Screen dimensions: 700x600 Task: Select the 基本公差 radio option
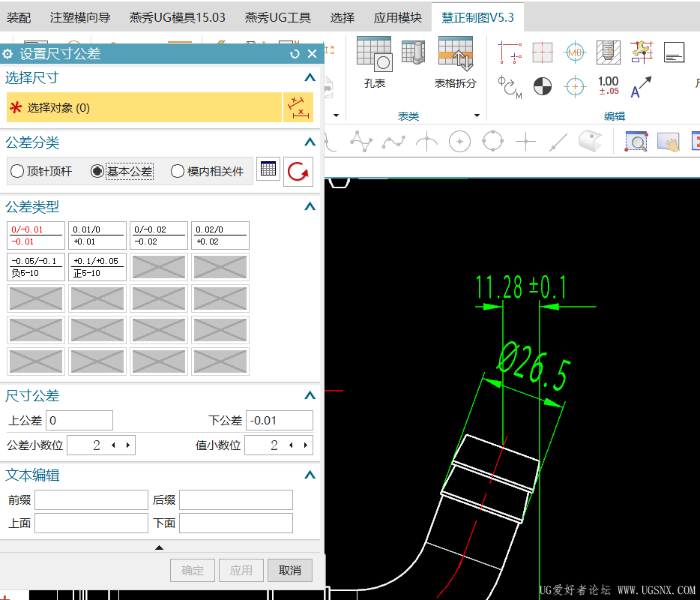[x=97, y=172]
